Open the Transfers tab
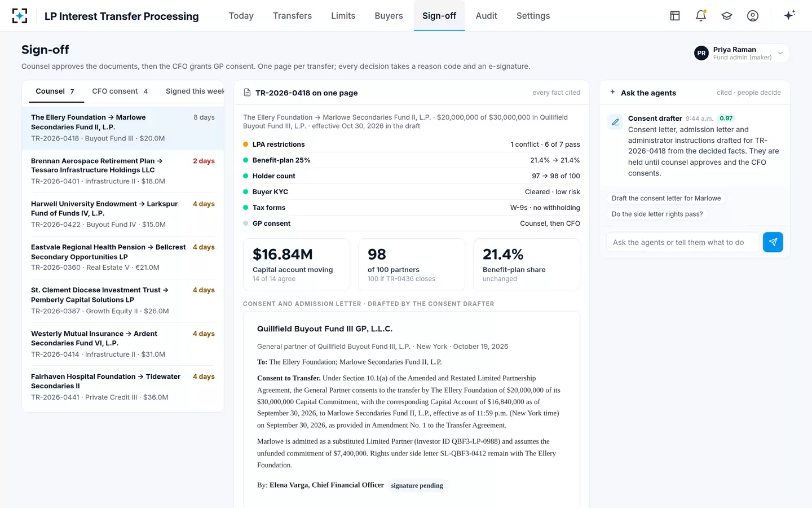 point(292,16)
